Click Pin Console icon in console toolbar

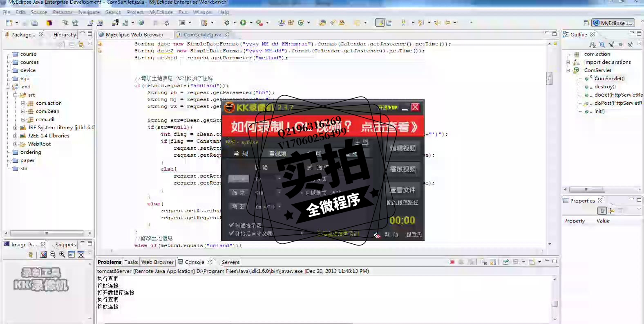tap(505, 262)
